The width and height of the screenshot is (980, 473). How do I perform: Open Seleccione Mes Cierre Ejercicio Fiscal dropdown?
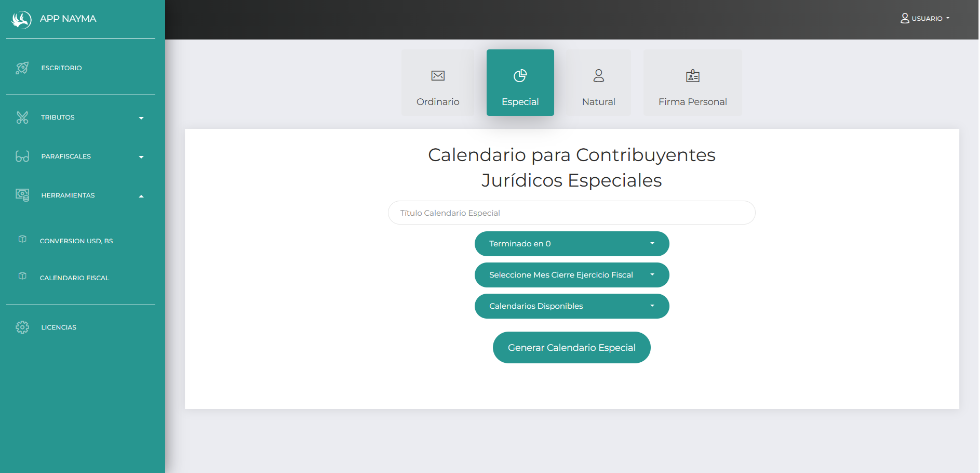tap(571, 275)
